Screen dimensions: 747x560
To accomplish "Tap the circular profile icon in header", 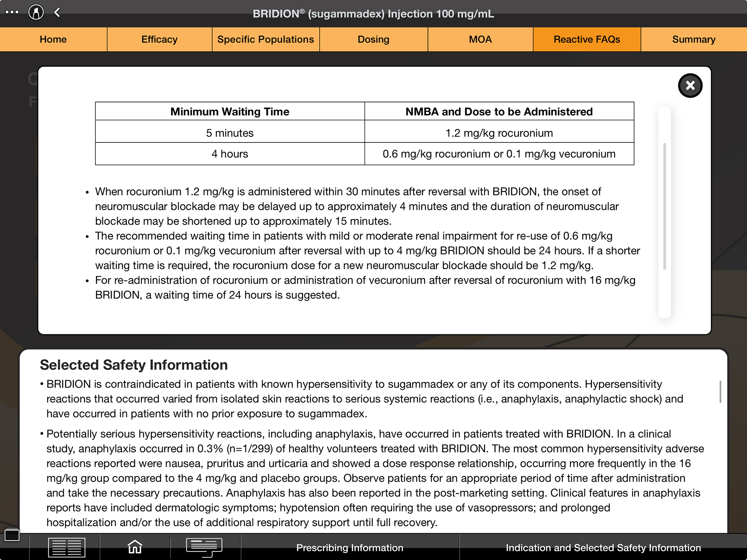I will (36, 12).
